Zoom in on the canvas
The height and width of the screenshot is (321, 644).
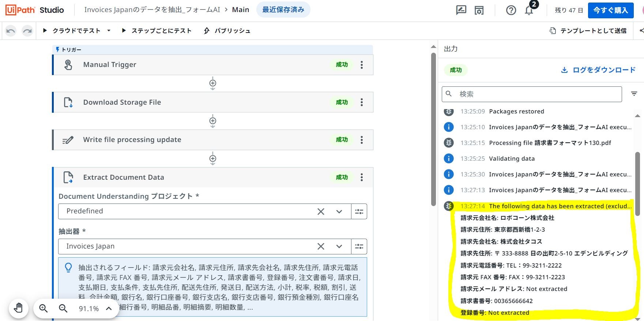tap(44, 309)
